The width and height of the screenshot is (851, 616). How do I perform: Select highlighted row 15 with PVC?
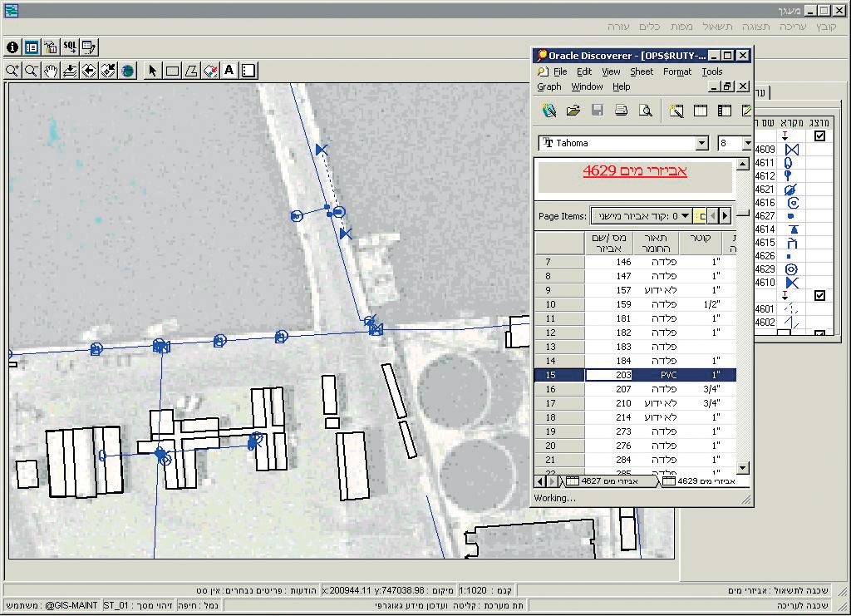point(635,375)
